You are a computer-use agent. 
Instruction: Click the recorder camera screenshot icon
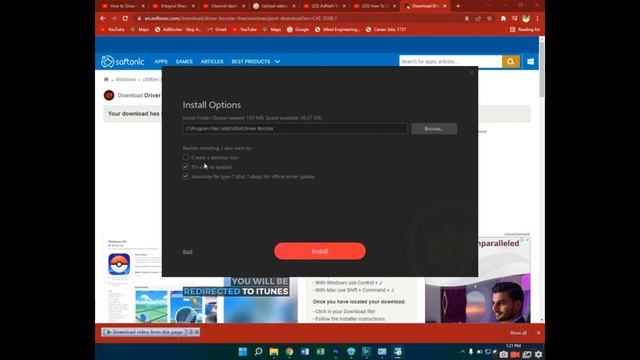click(x=504, y=355)
